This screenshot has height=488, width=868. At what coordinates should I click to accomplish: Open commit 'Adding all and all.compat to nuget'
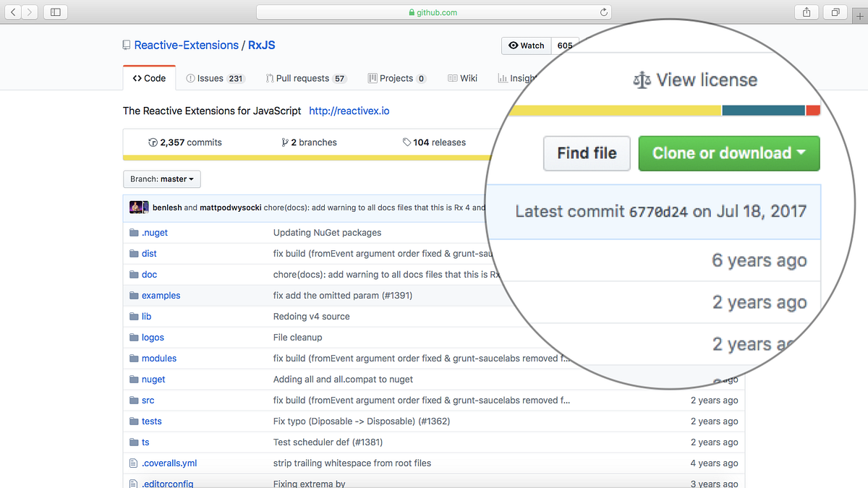point(344,380)
